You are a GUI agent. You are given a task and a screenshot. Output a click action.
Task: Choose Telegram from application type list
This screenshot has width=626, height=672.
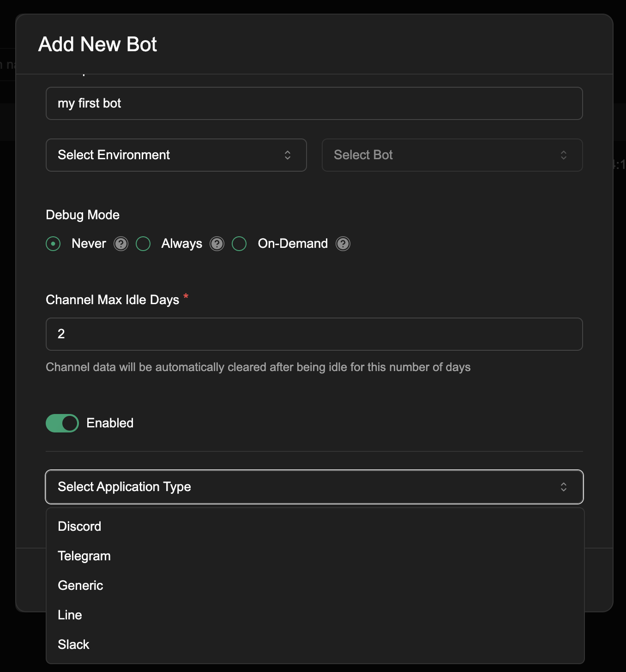[x=84, y=556]
